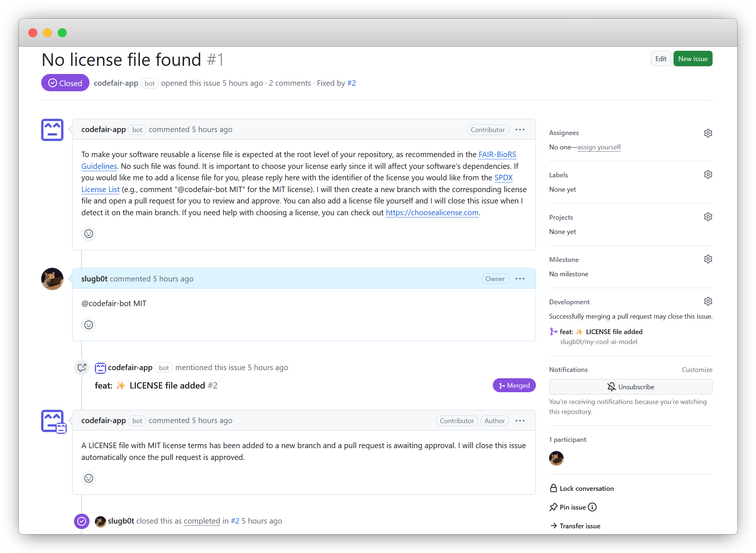
Task: Expand the Milestone settings gear
Action: 709,259
